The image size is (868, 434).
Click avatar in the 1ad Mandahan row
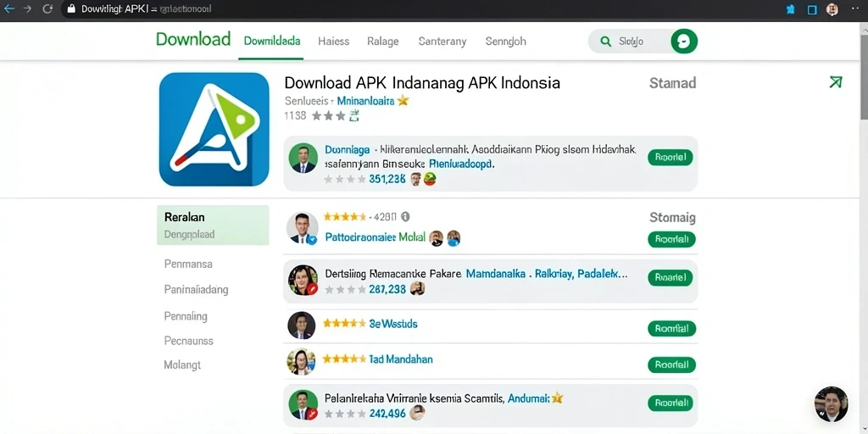(301, 362)
